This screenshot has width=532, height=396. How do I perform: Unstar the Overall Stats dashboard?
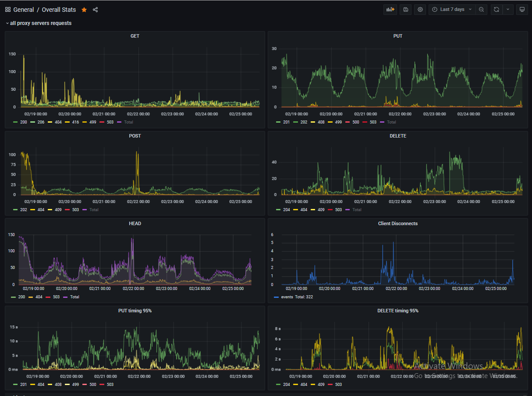coord(84,10)
